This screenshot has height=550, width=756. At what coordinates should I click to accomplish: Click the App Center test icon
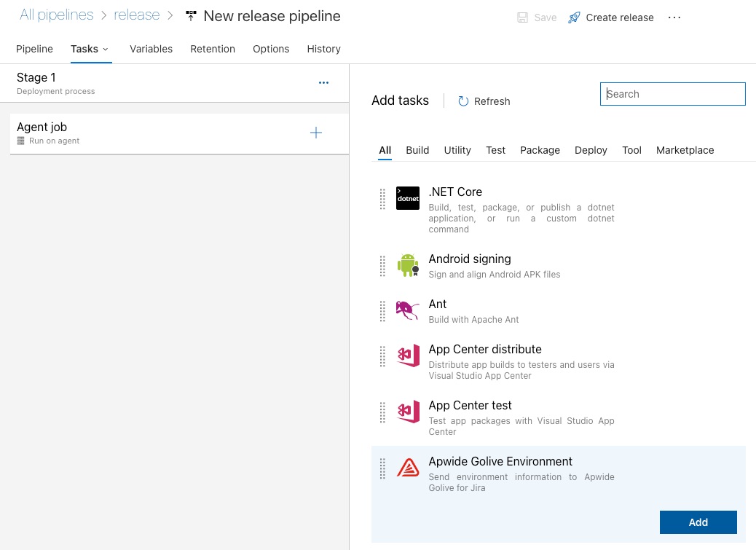point(408,412)
